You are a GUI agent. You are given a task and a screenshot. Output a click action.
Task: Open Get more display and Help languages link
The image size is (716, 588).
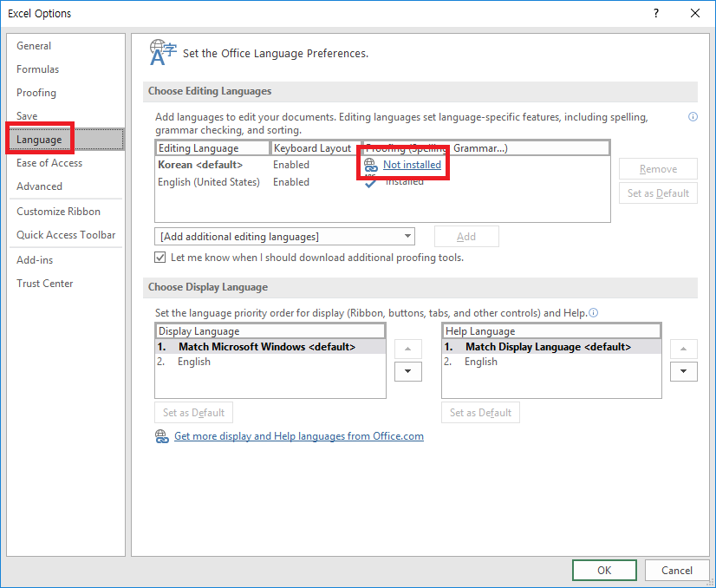(299, 436)
